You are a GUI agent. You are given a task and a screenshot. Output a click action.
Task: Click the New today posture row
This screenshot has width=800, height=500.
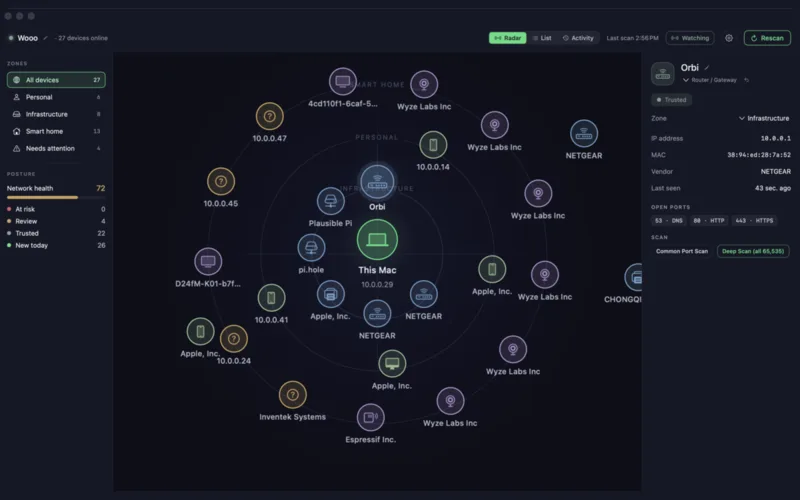(x=56, y=245)
